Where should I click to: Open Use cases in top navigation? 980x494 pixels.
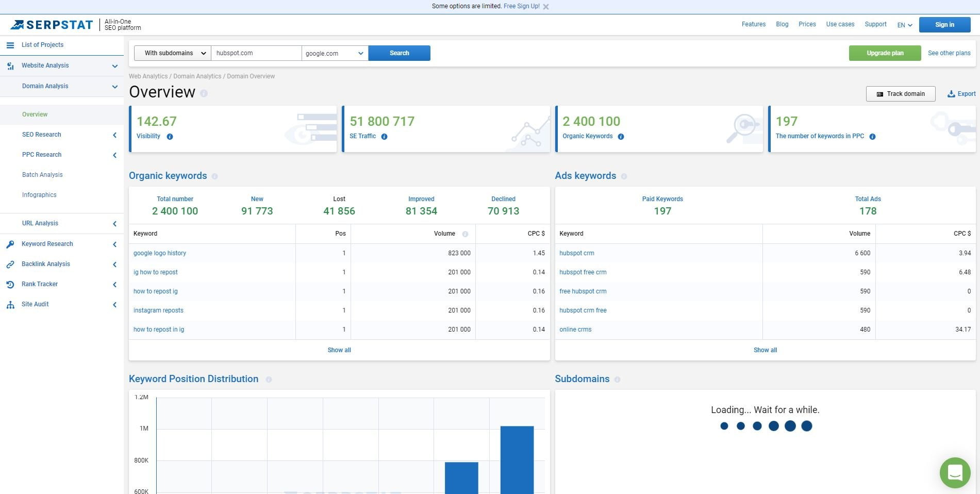(x=840, y=24)
